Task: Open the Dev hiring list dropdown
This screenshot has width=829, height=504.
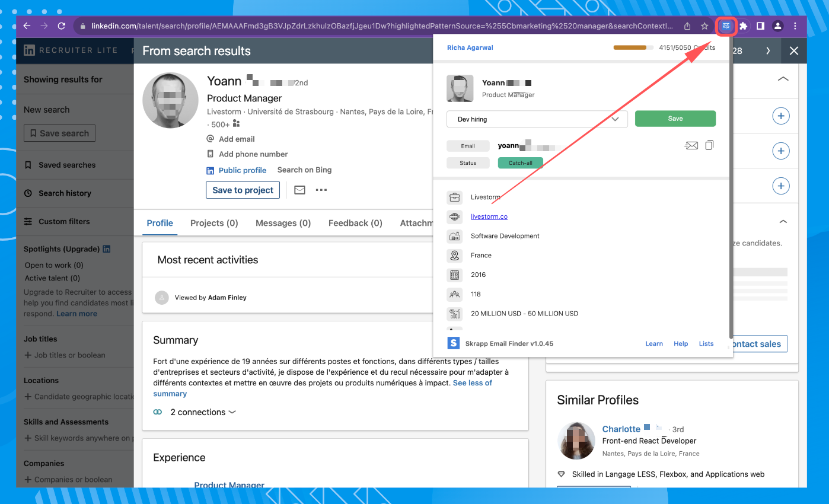Action: click(x=537, y=119)
